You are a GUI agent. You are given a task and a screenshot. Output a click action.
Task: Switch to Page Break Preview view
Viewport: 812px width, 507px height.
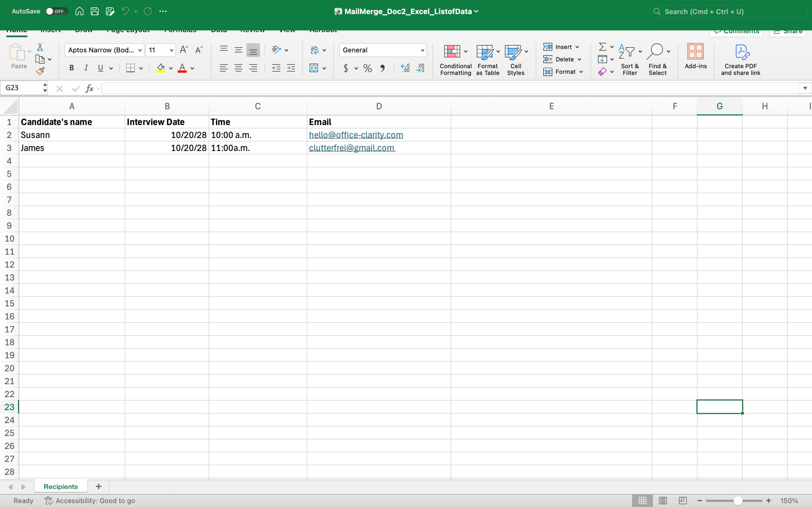coord(683,500)
